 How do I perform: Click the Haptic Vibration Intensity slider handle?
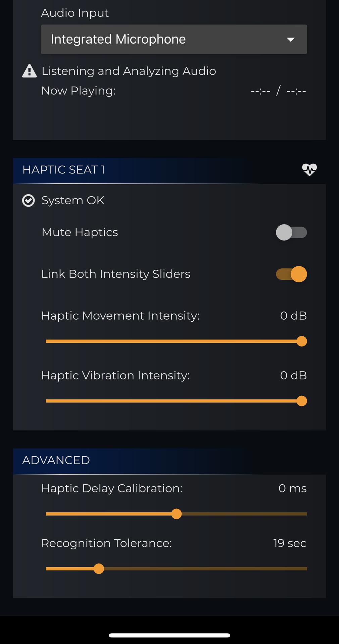click(x=302, y=401)
